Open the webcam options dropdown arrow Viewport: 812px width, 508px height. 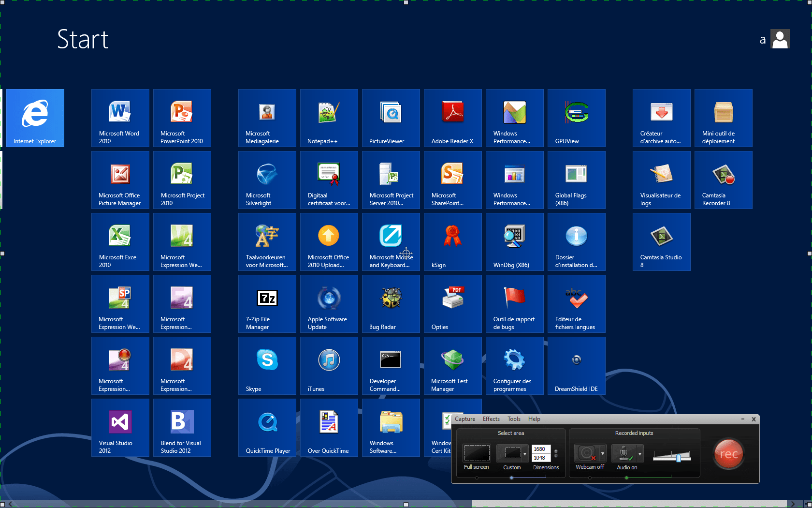point(603,454)
